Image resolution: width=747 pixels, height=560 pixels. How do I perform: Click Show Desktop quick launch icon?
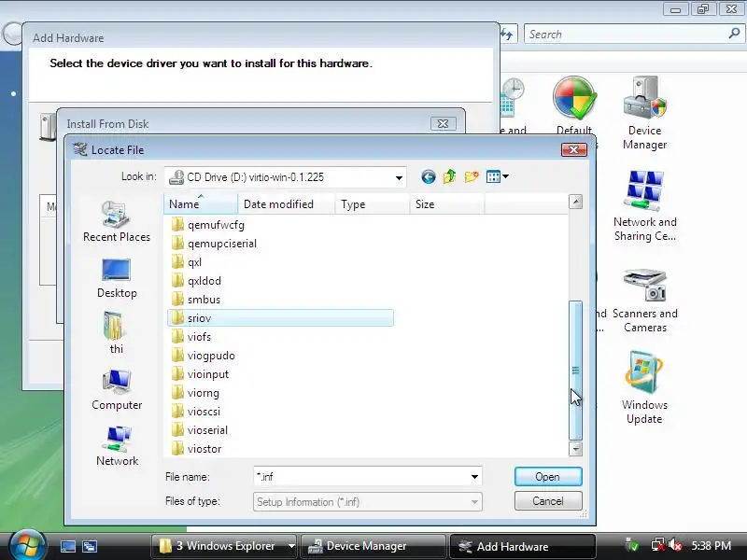pos(67,546)
